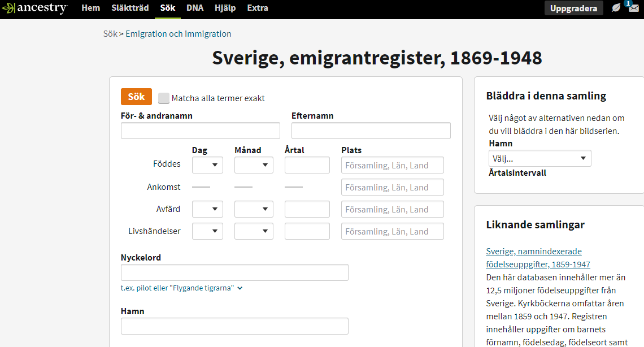Open the Föddes Månad dropdown
Image resolution: width=644 pixels, height=347 pixels.
click(254, 165)
